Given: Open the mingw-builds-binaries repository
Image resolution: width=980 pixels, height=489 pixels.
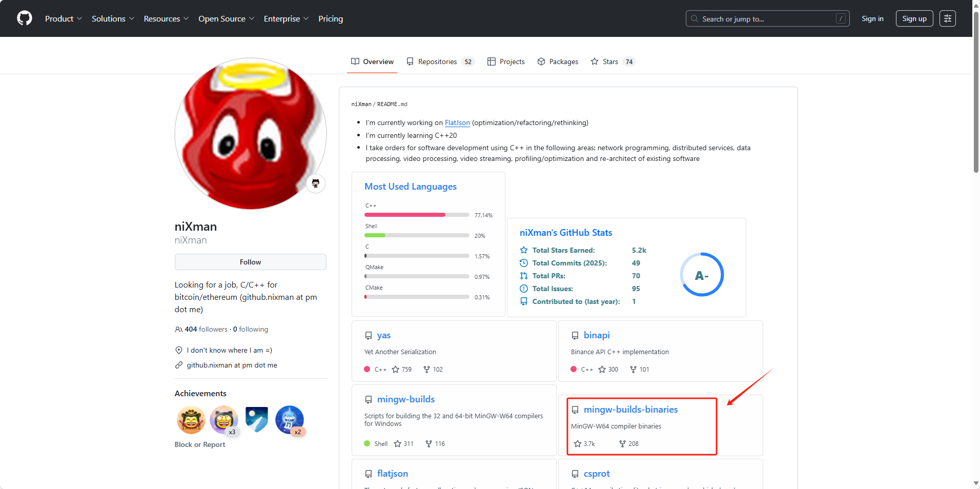Looking at the screenshot, I should coord(630,410).
